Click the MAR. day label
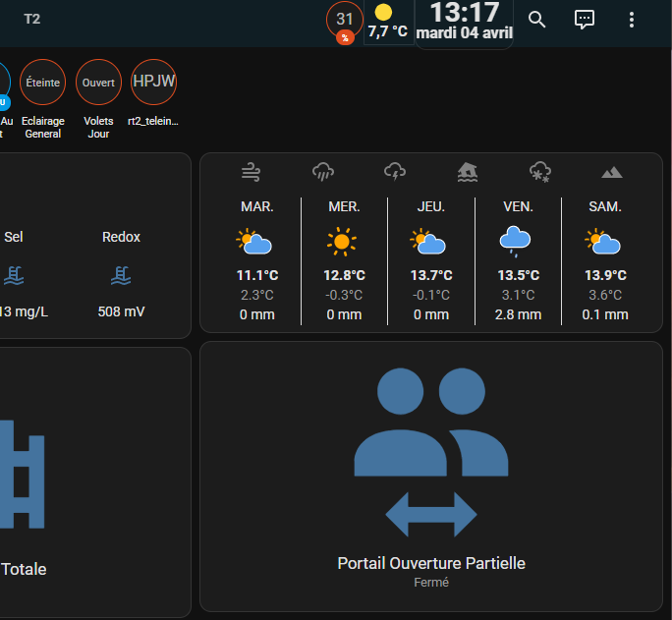Image resolution: width=672 pixels, height=620 pixels. [257, 207]
